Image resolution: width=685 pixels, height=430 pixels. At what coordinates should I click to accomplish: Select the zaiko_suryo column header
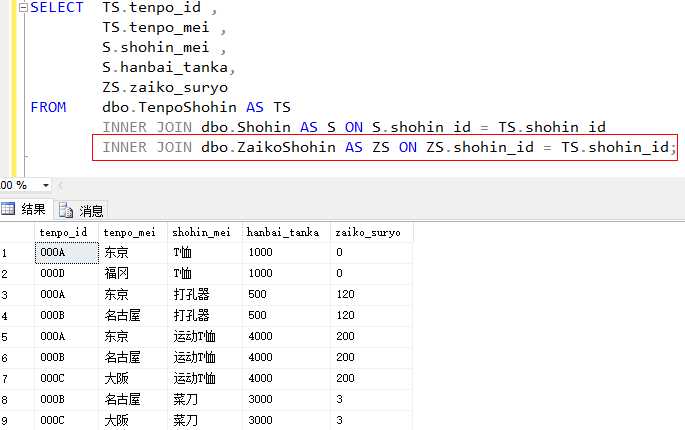[371, 232]
